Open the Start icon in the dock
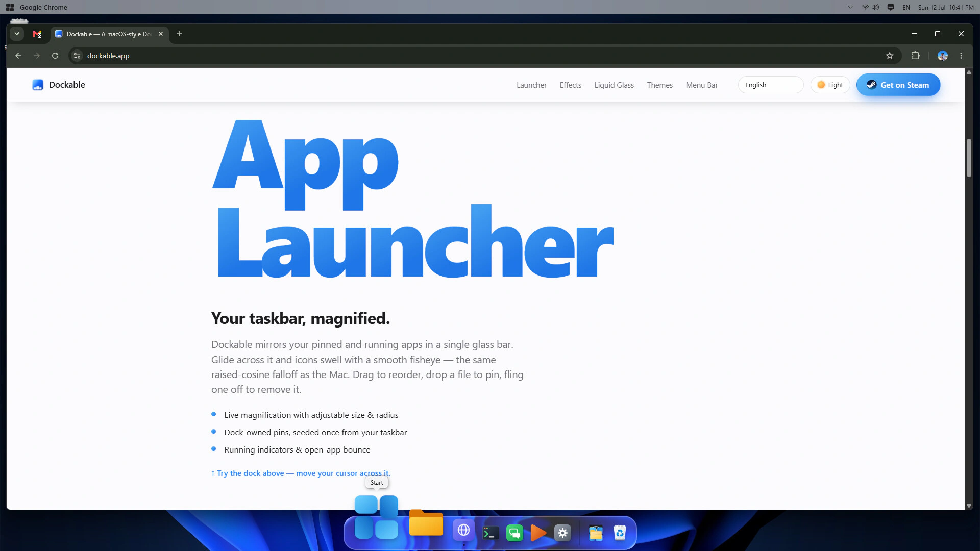Screen dimensions: 980x551 [x=376, y=517]
